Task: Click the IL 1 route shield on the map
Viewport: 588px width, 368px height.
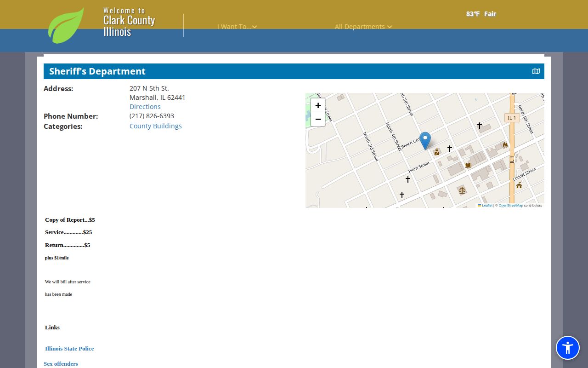Action: pyautogui.click(x=512, y=118)
